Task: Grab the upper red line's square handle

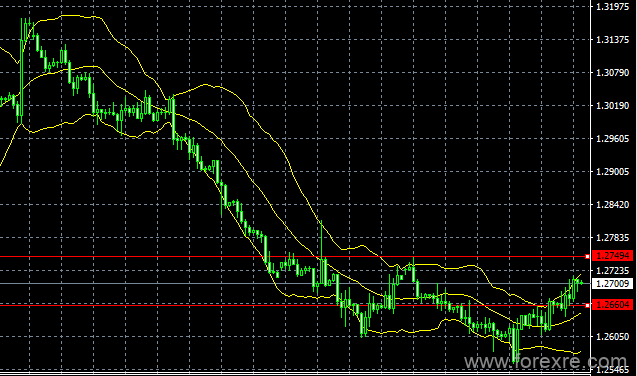Action: (x=587, y=257)
